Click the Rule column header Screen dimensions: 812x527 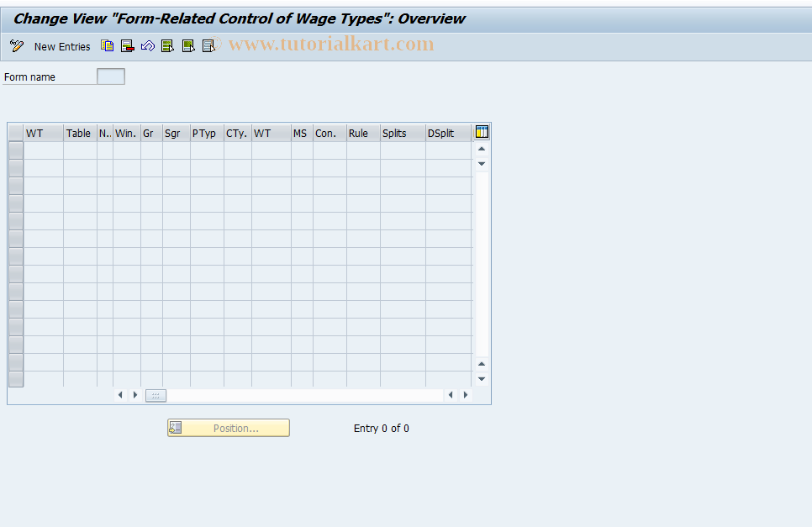(x=363, y=133)
